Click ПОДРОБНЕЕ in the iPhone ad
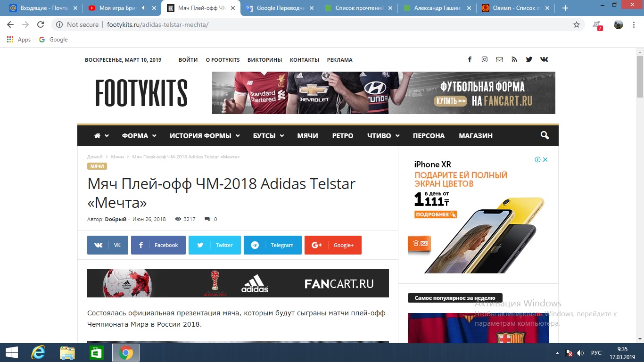 point(436,214)
